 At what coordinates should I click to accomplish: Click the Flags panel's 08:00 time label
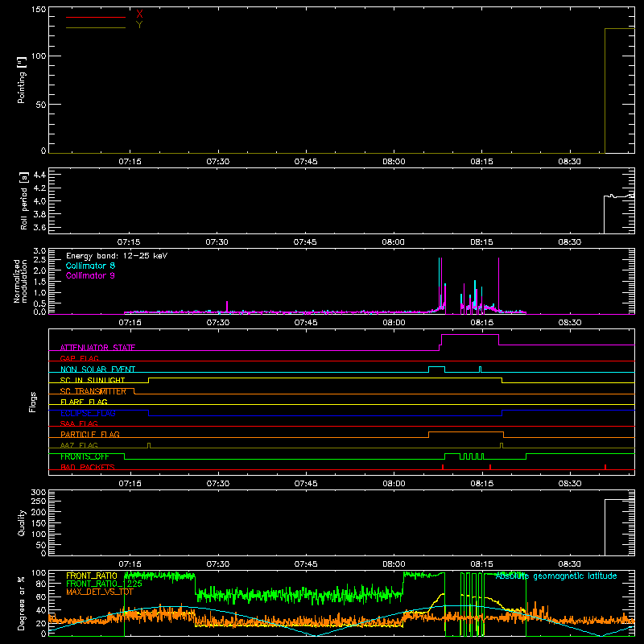394,484
